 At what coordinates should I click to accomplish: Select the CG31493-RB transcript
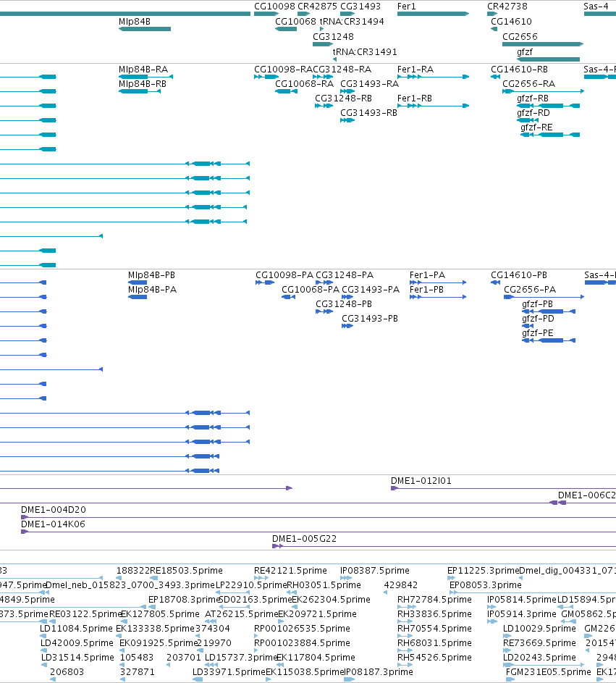point(347,120)
